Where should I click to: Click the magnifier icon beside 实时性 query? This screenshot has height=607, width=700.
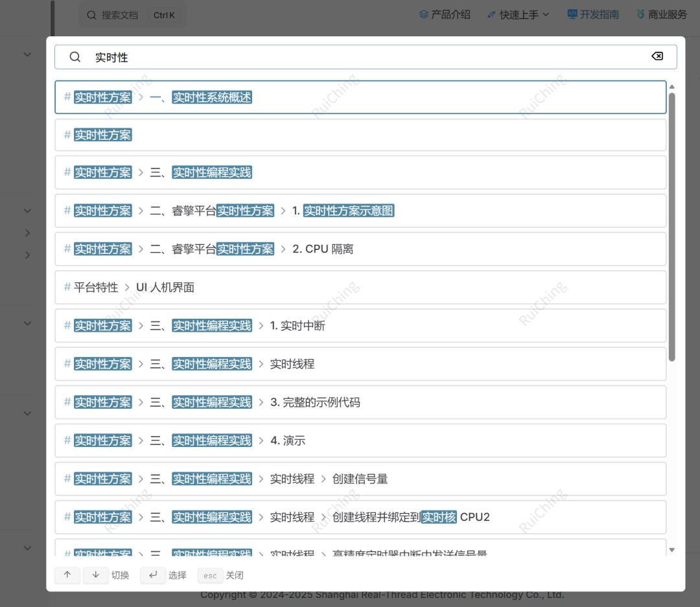point(75,57)
